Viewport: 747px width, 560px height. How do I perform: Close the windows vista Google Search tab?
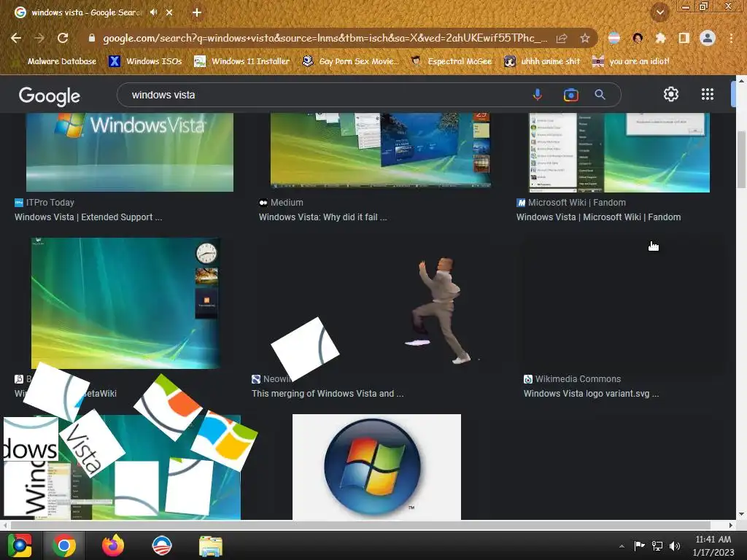coord(169,13)
